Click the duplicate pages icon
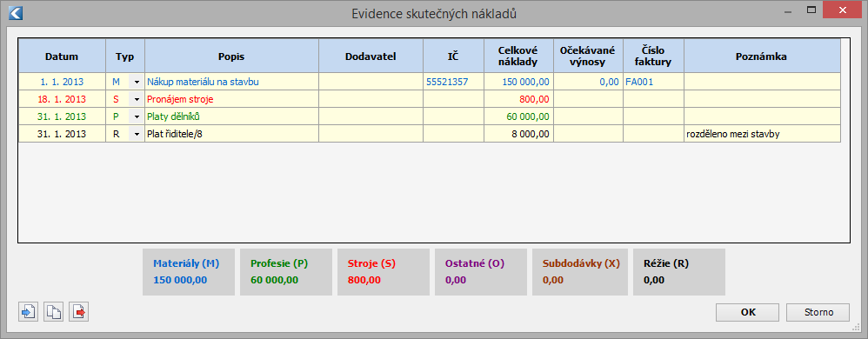 54,312
